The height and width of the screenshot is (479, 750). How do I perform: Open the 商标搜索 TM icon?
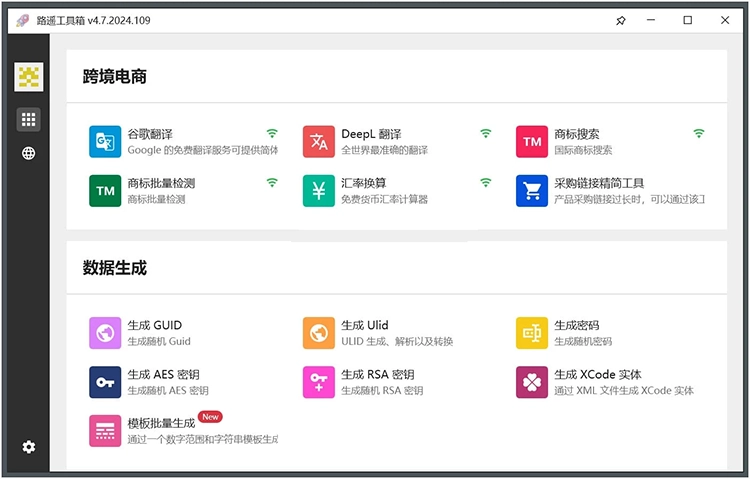click(x=532, y=142)
